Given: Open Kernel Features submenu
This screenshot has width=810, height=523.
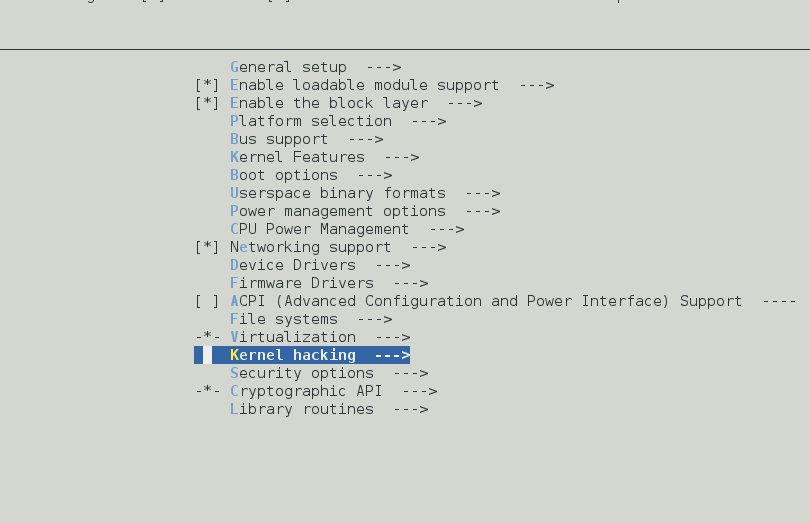Looking at the screenshot, I should pyautogui.click(x=324, y=157).
